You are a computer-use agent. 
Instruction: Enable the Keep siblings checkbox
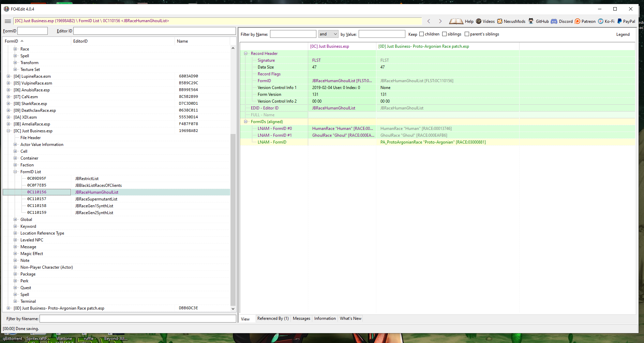[444, 34]
